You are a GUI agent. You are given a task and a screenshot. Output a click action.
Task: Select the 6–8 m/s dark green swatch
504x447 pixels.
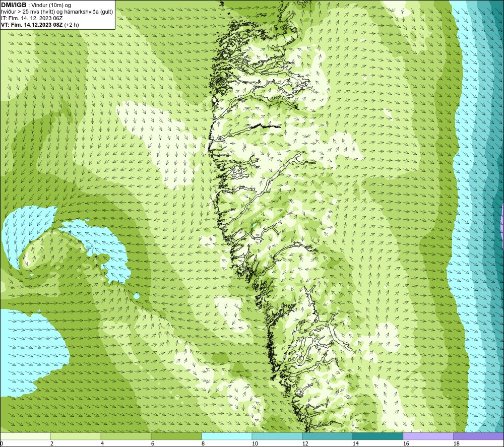pos(176,436)
